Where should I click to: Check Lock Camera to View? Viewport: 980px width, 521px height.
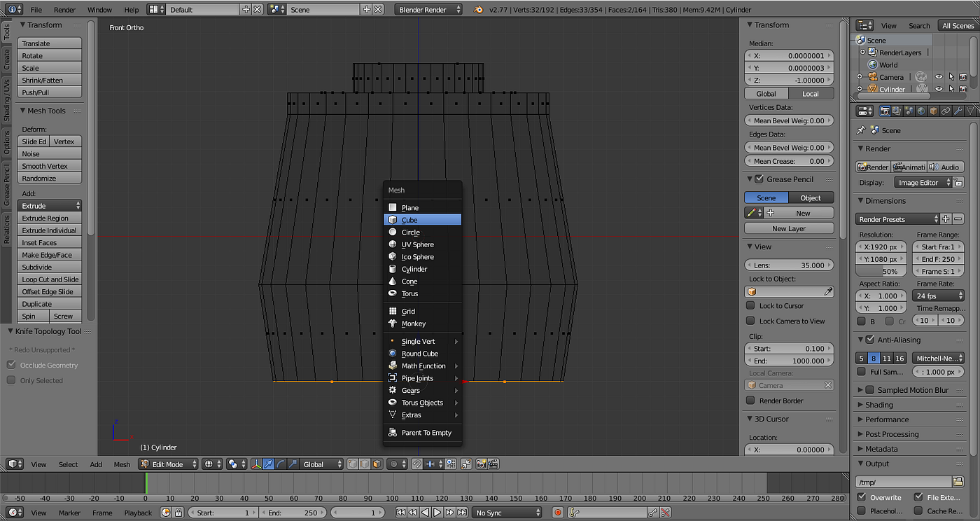(750, 321)
